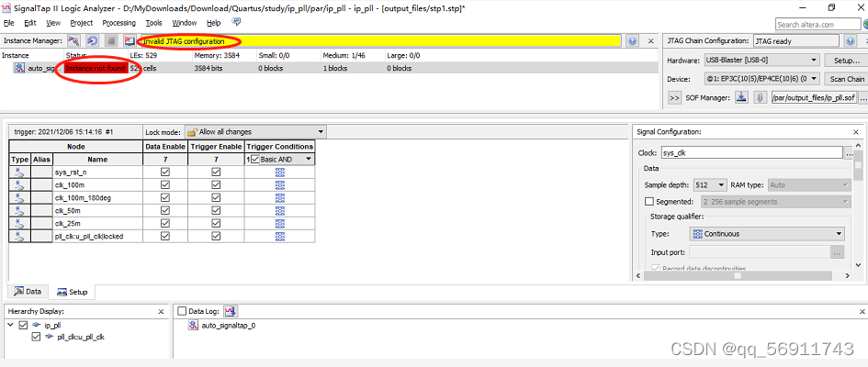Viewport: 868px width, 367px height.
Task: Click the Data Log icon beside its label
Action: 231,312
